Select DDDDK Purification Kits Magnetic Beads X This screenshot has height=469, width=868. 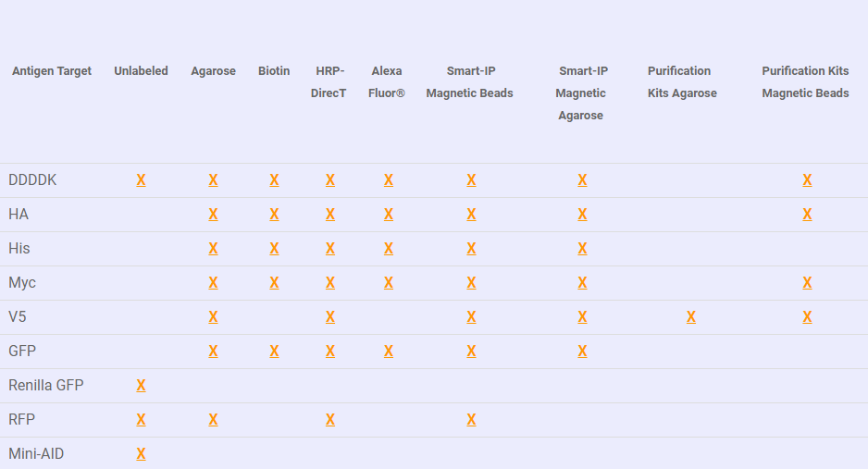pos(807,180)
